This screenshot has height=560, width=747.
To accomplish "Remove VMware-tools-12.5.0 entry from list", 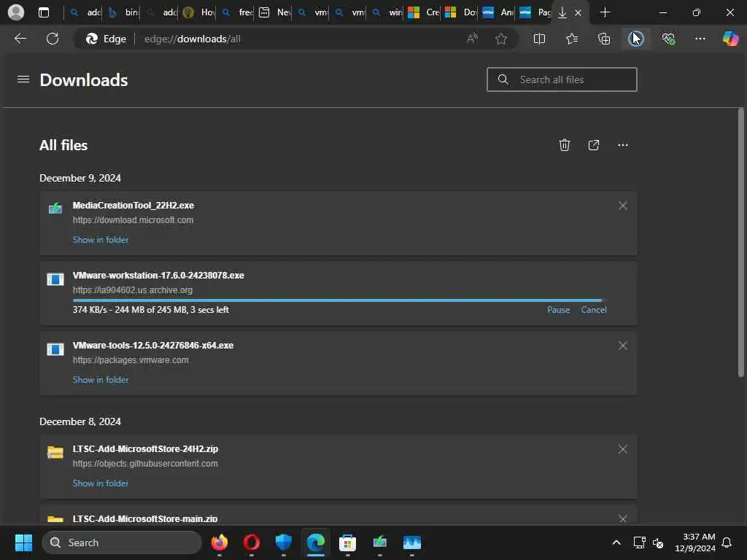I will coord(622,346).
